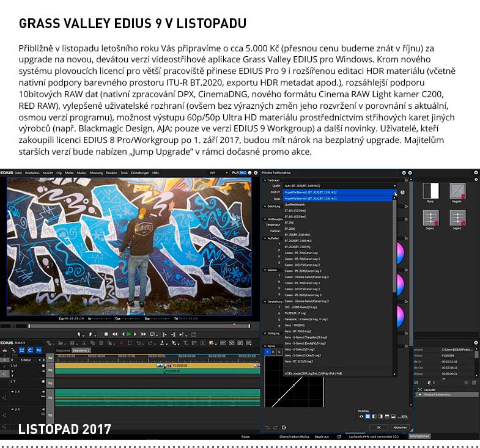Click the Copy icon in timeline toolbar
Screen dimensions: 480x448
coord(92,343)
